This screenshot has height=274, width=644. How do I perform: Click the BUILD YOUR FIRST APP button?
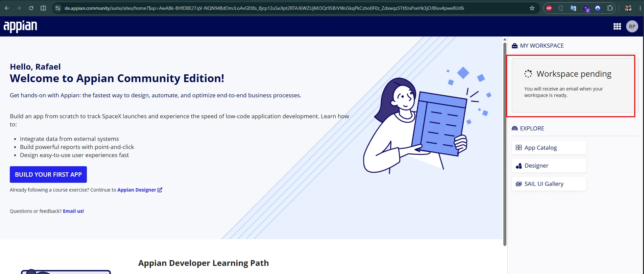point(48,174)
